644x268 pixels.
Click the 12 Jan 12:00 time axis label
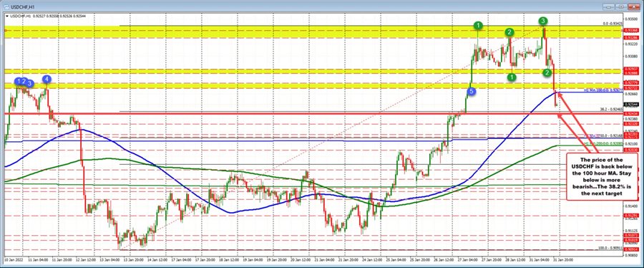click(x=87, y=260)
